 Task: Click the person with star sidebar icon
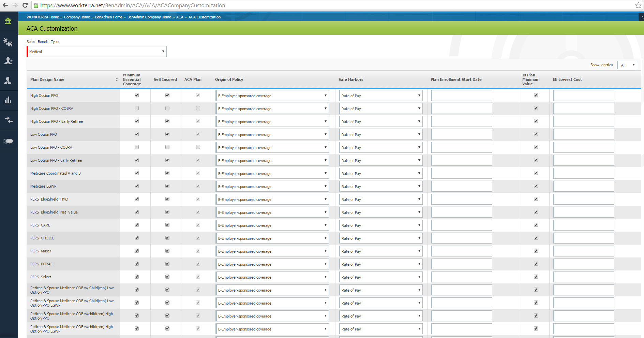point(8,61)
